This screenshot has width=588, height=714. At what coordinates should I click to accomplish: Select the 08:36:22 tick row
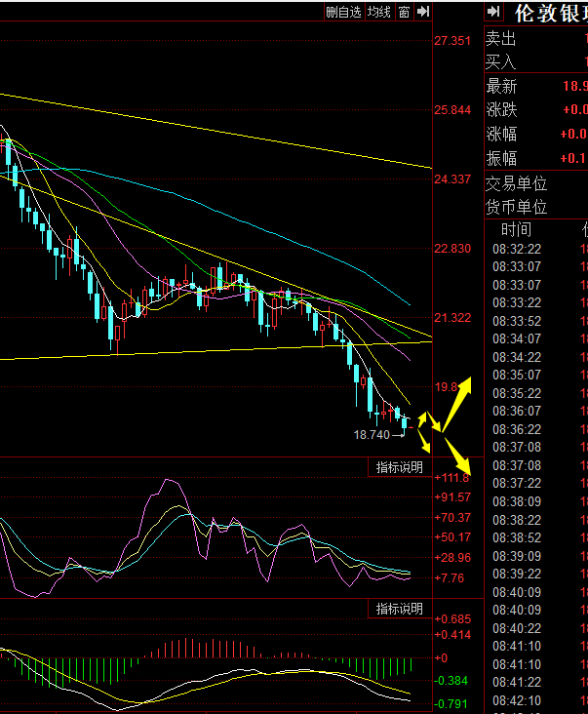click(536, 429)
